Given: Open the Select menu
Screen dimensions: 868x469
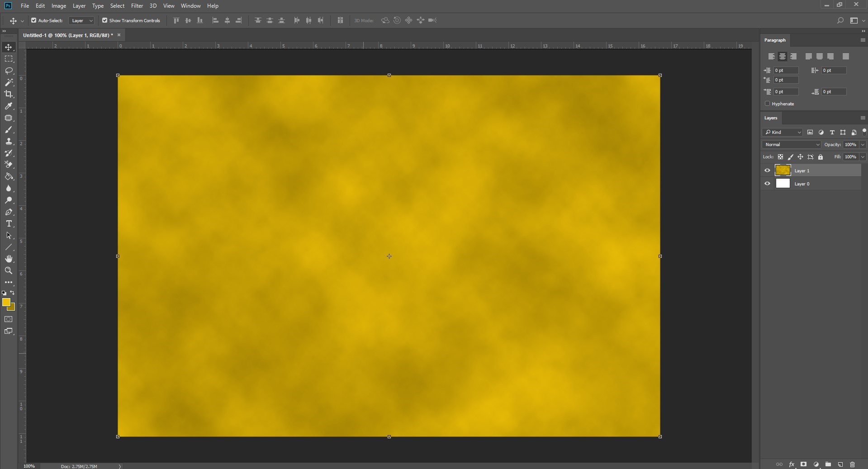Looking at the screenshot, I should (x=117, y=6).
